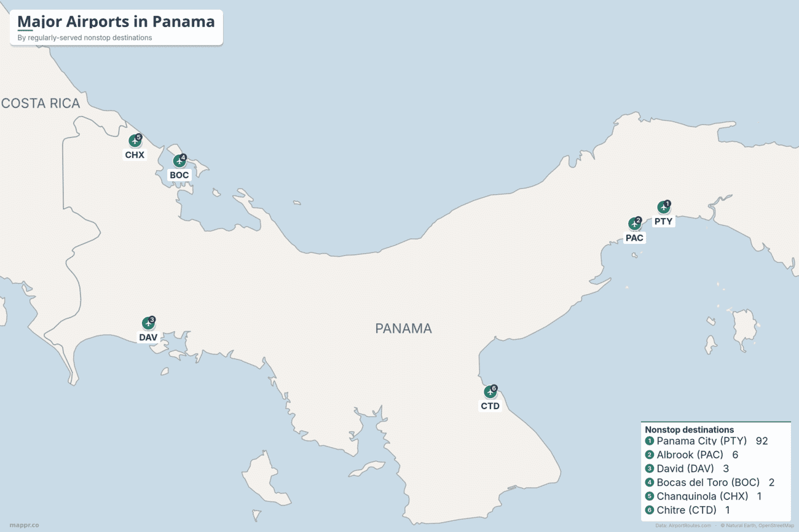Click the PANAMA country label
The image size is (799, 532).
[403, 329]
